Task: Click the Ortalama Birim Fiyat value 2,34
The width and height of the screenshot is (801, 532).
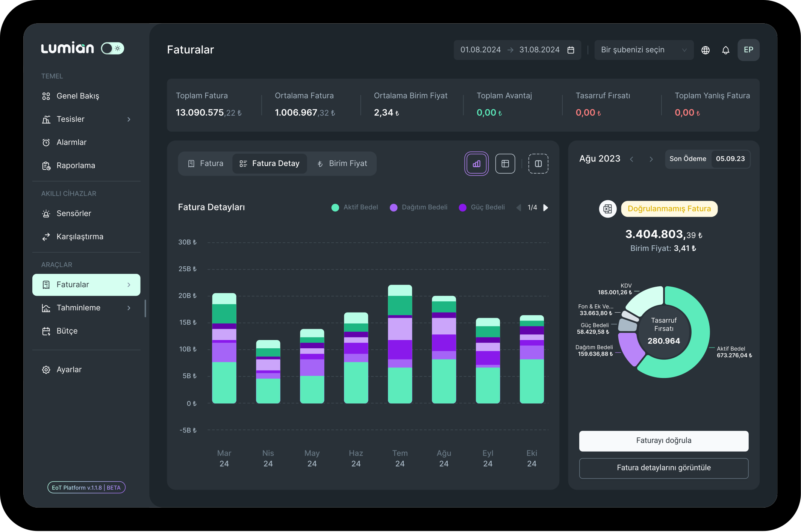Action: point(386,113)
